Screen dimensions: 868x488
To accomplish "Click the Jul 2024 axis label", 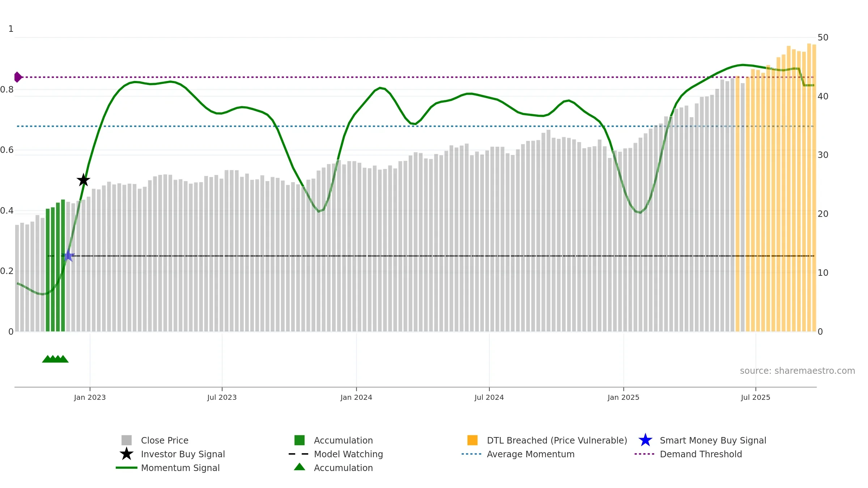I will pyautogui.click(x=489, y=397).
